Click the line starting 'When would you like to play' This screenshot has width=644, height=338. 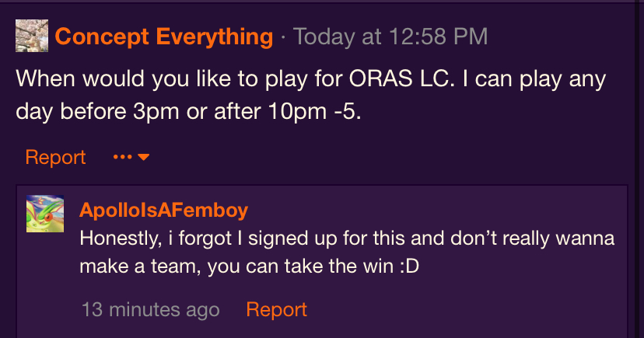[x=311, y=79]
